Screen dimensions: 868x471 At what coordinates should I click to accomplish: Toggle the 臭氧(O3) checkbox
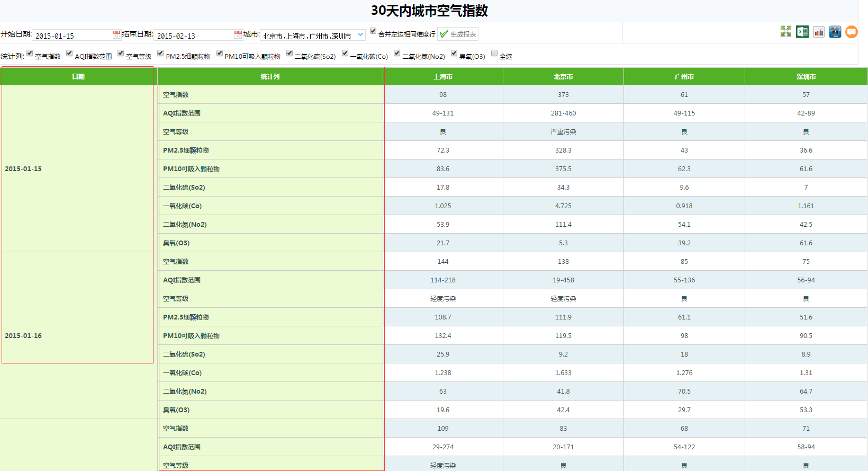(x=454, y=53)
